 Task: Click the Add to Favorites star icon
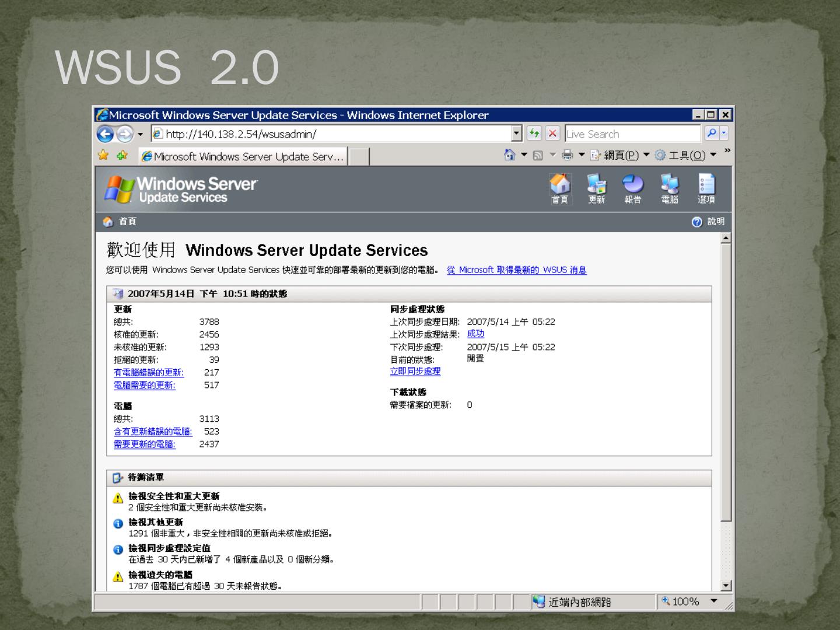pyautogui.click(x=122, y=155)
